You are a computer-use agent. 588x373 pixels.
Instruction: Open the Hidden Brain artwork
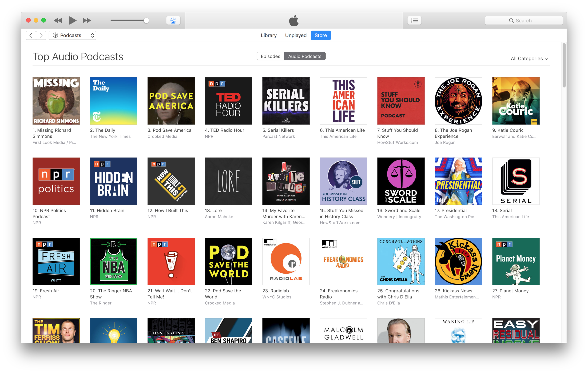coord(114,181)
